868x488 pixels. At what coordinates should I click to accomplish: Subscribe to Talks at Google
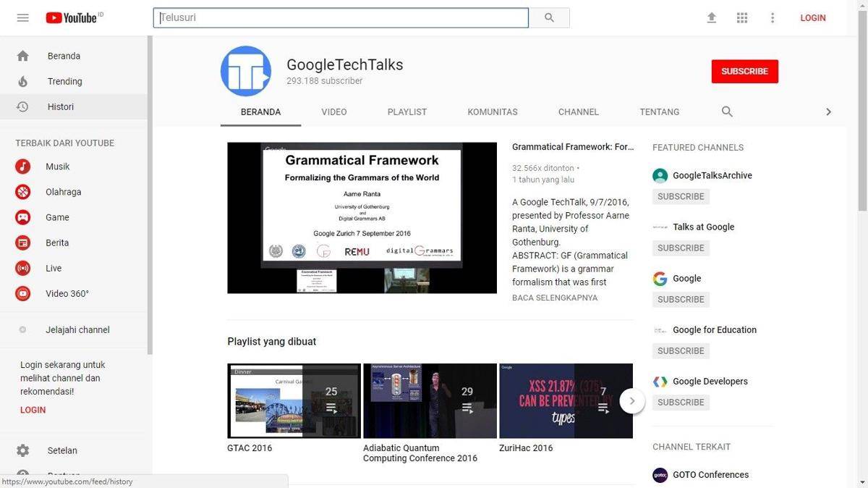click(681, 248)
